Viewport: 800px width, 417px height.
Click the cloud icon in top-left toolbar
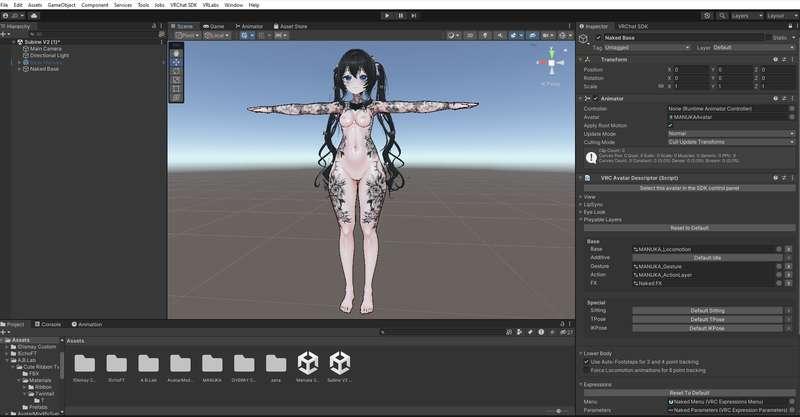click(x=34, y=16)
